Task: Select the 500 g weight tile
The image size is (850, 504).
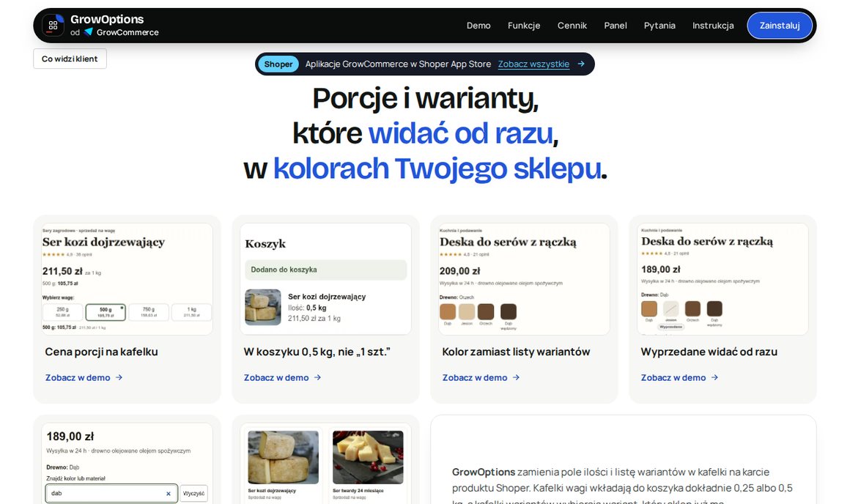Action: coord(106,312)
